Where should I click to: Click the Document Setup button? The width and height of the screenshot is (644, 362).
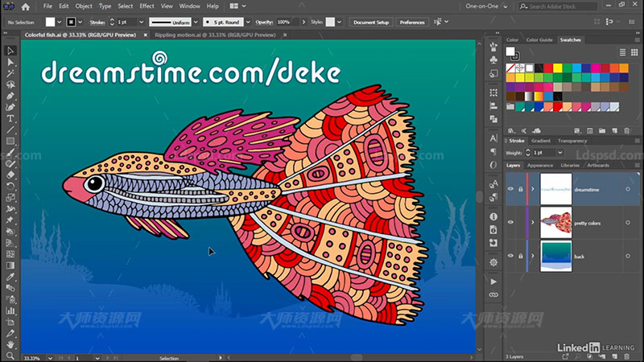tap(371, 23)
